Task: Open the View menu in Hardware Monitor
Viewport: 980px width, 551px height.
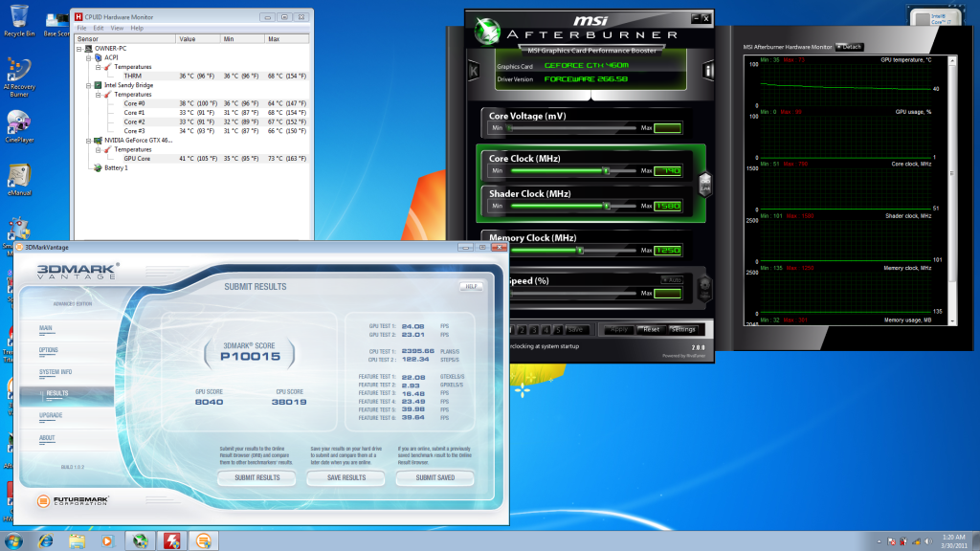Action: pyautogui.click(x=117, y=28)
